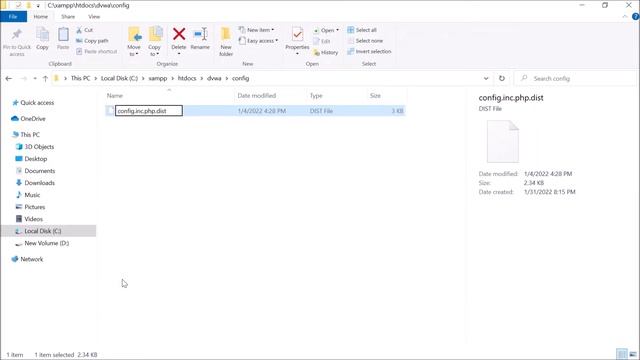Switch to large thumbnails view icon

pos(633,354)
